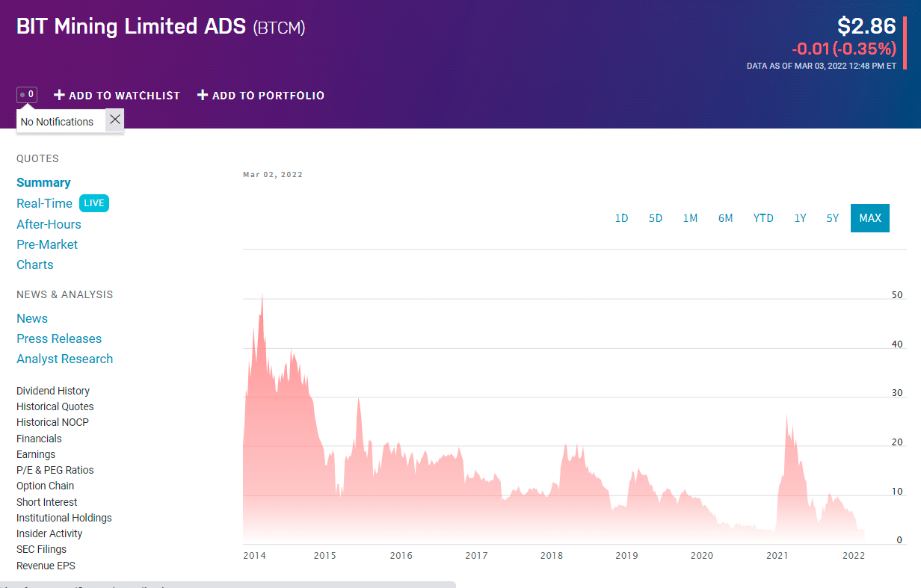Open the Summary quotes page
The width and height of the screenshot is (921, 588).
[x=43, y=183]
